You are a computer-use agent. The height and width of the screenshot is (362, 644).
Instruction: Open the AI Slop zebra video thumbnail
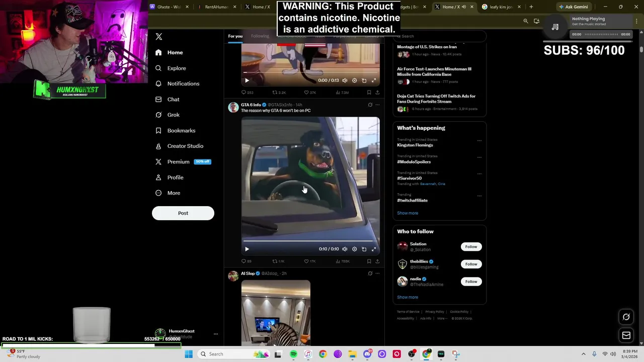pyautogui.click(x=276, y=313)
